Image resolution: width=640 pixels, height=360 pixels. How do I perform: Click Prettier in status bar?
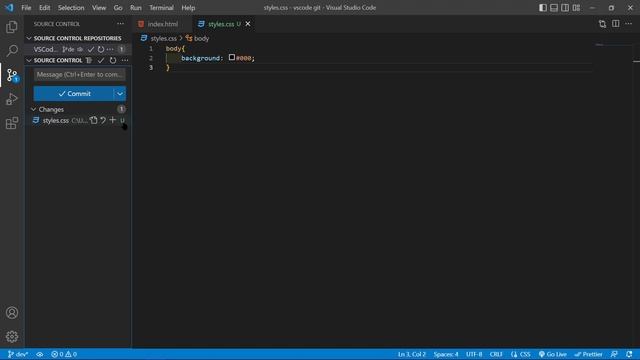coord(589,354)
